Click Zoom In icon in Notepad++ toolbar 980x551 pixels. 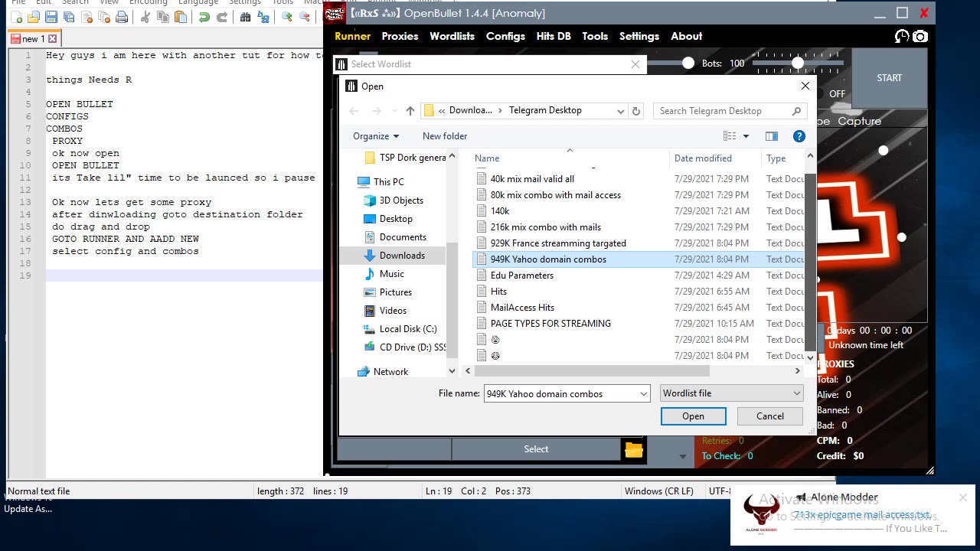pyautogui.click(x=286, y=18)
